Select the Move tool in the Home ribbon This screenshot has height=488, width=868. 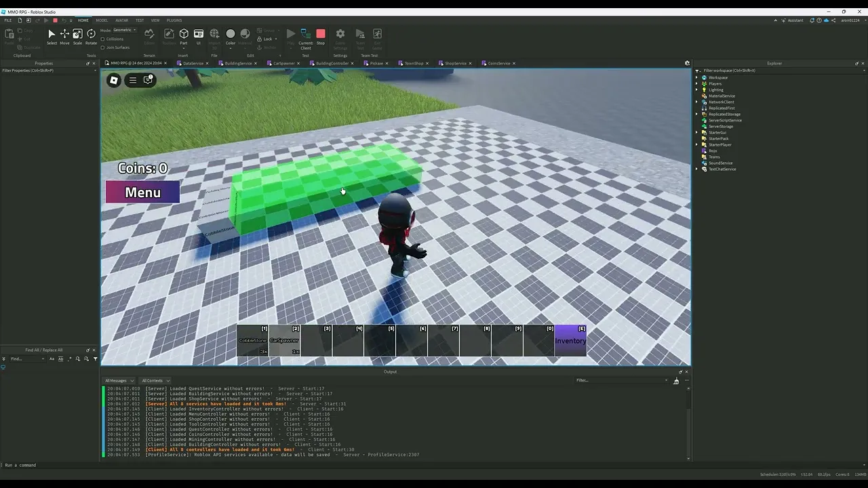tap(64, 37)
